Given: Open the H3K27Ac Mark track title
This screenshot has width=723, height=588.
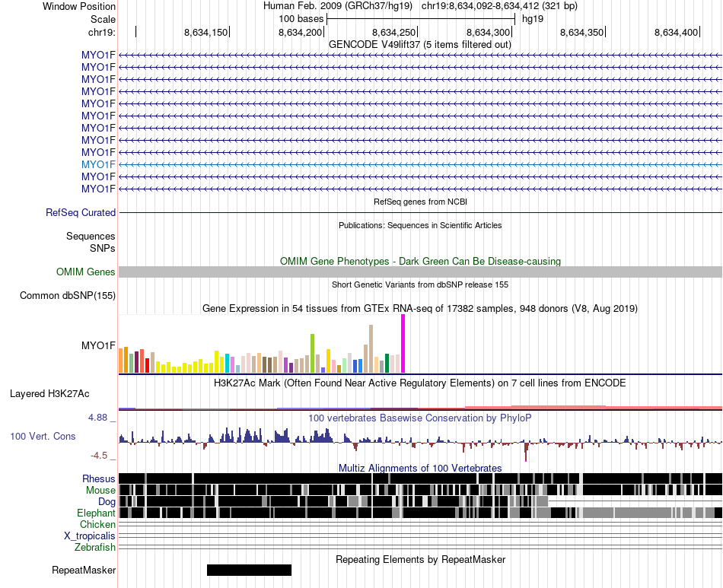Looking at the screenshot, I should (420, 383).
